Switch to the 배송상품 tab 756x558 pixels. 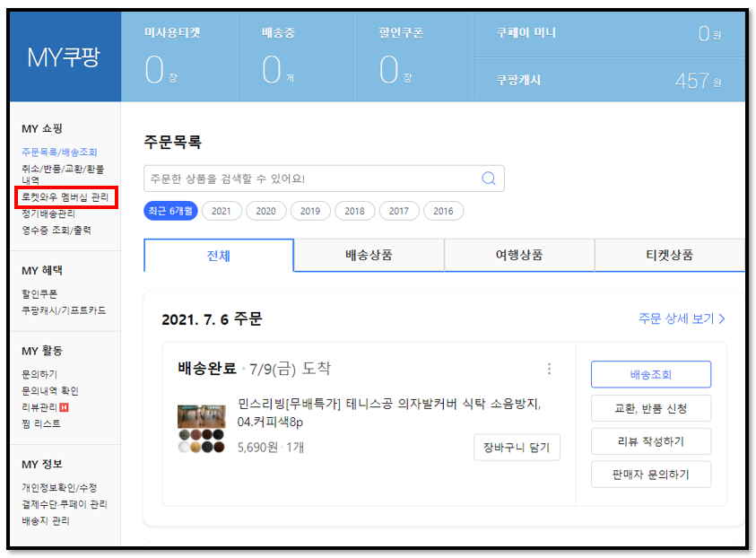(369, 255)
